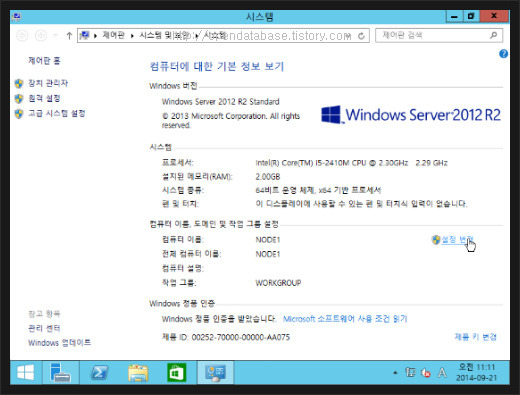Click the system window title bar icon
Viewport: 520px width, 395px height.
coord(16,16)
